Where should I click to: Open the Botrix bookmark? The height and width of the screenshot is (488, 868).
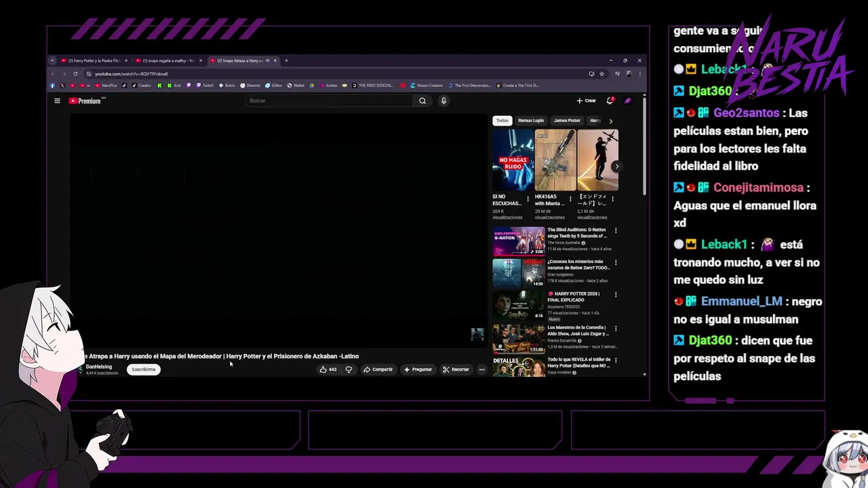tap(227, 85)
